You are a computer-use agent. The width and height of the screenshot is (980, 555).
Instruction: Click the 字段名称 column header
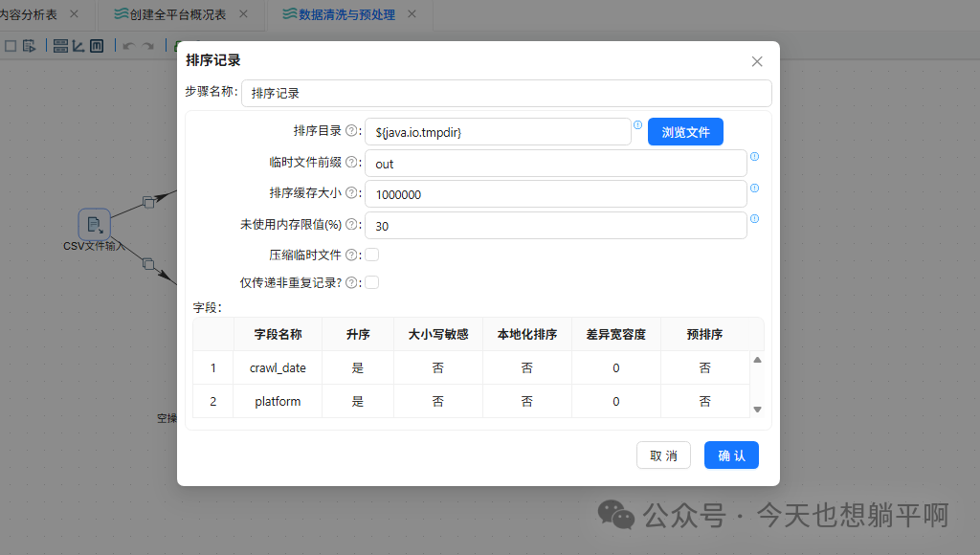[x=278, y=334]
